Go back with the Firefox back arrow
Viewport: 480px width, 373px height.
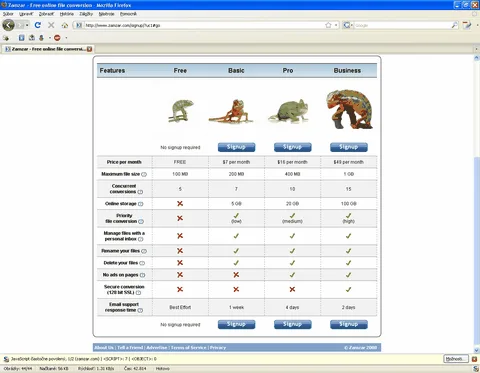pyautogui.click(x=8, y=25)
